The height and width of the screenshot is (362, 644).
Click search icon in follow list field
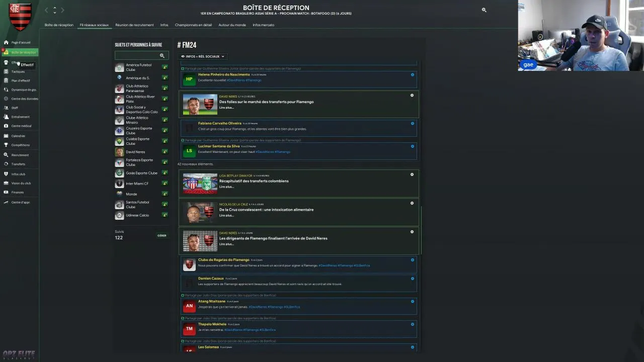click(x=162, y=56)
